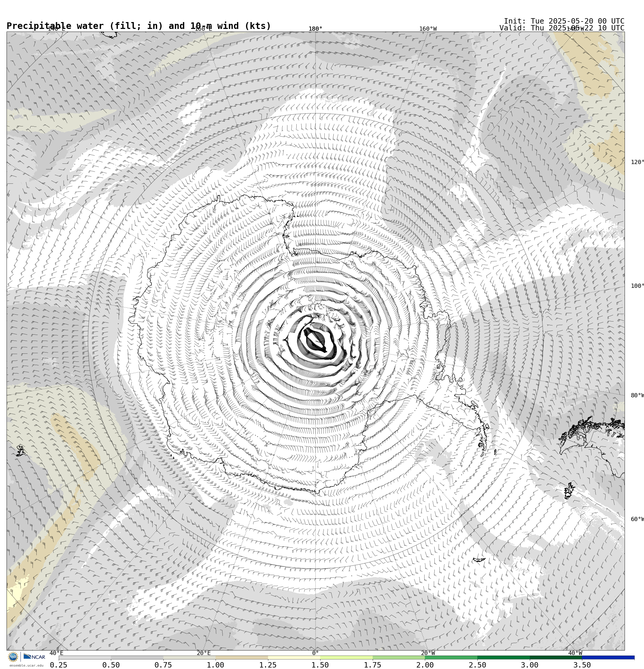The height and width of the screenshot is (669, 644).
Task: Click the 100° longitude label on right edge
Action: coord(637,286)
